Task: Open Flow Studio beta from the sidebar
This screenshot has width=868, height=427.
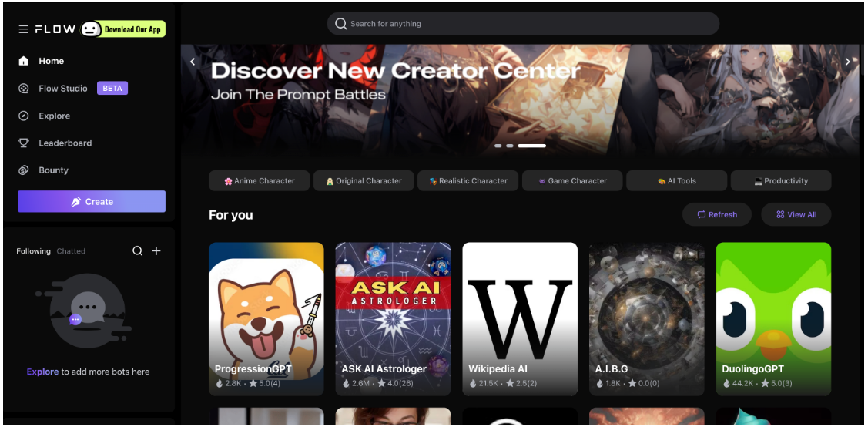Action: [x=63, y=89]
